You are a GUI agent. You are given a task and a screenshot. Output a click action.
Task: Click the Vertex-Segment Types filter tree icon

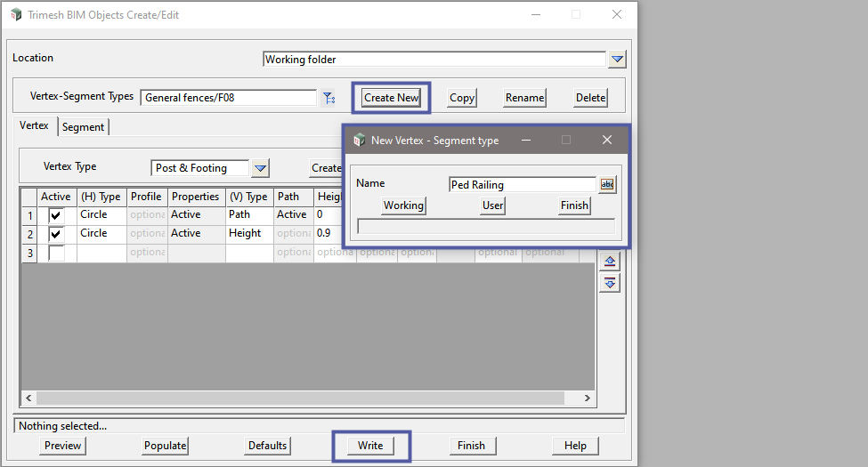[329, 98]
